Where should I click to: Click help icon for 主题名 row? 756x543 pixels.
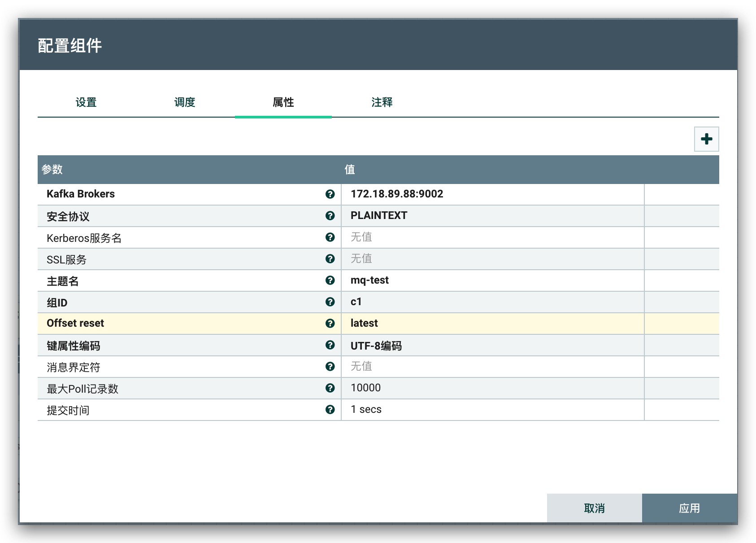(330, 280)
